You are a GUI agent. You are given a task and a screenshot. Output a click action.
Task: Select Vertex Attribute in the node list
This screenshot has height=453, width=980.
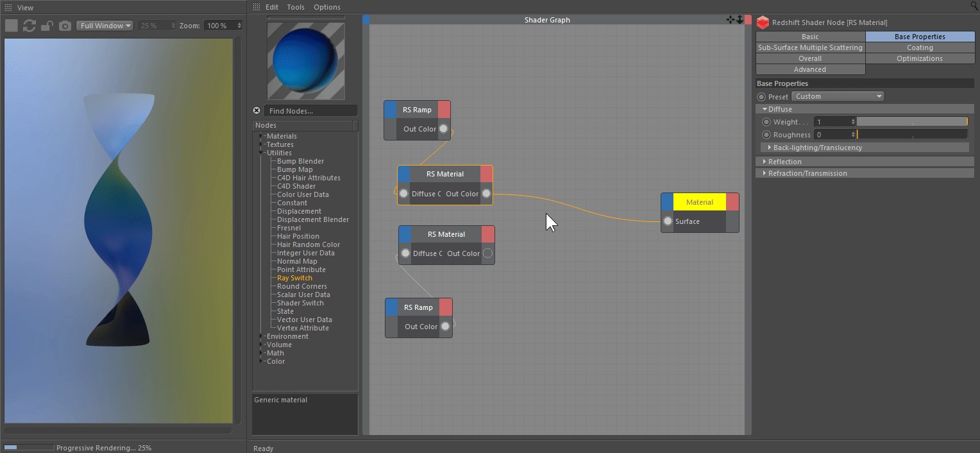pyautogui.click(x=303, y=328)
